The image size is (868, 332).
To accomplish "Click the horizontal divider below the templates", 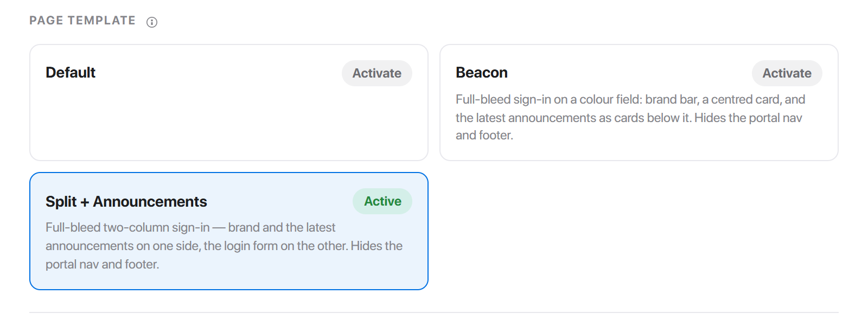I will [x=434, y=312].
